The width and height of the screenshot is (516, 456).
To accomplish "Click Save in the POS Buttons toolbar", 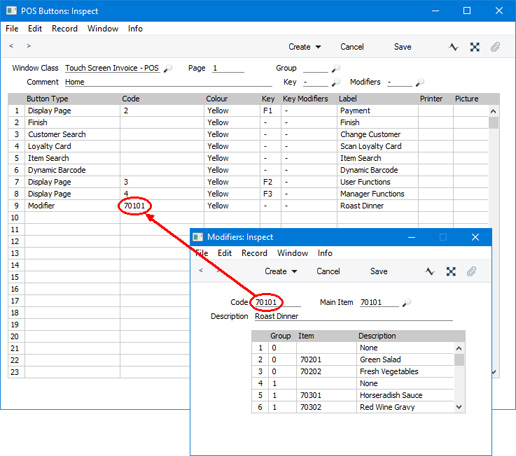I will click(402, 47).
